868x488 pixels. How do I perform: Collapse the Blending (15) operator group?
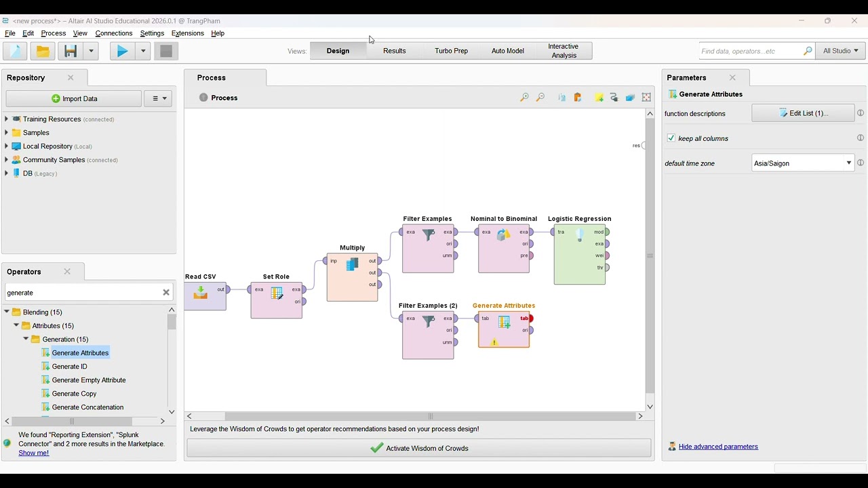click(7, 312)
